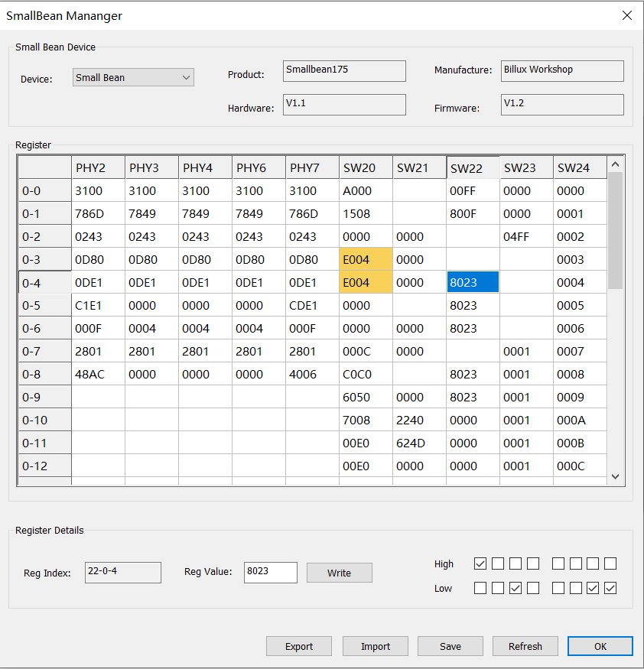Confirm with the OK button
The width and height of the screenshot is (644, 669).
pyautogui.click(x=600, y=646)
